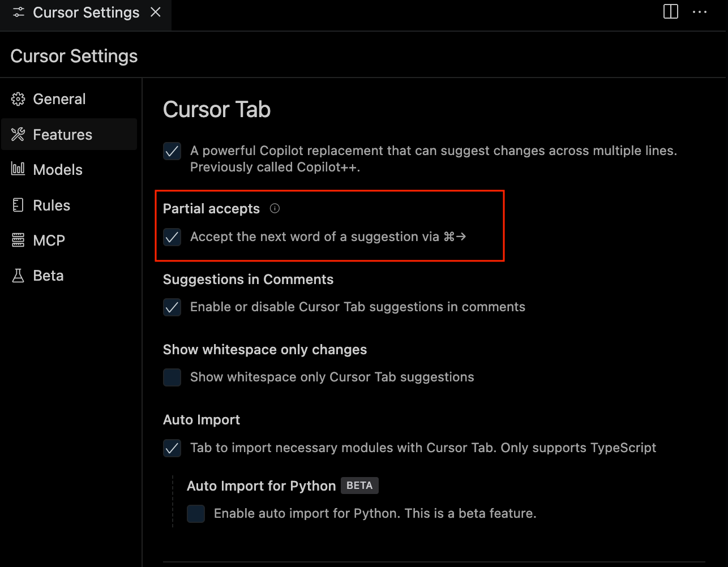728x567 pixels.
Task: Uncheck Tab to import necessary modules
Action: [172, 448]
